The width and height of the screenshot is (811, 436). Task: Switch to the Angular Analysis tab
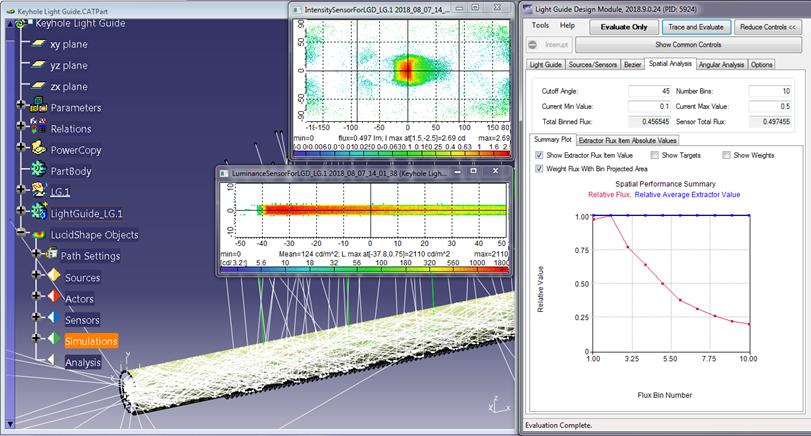click(x=721, y=65)
